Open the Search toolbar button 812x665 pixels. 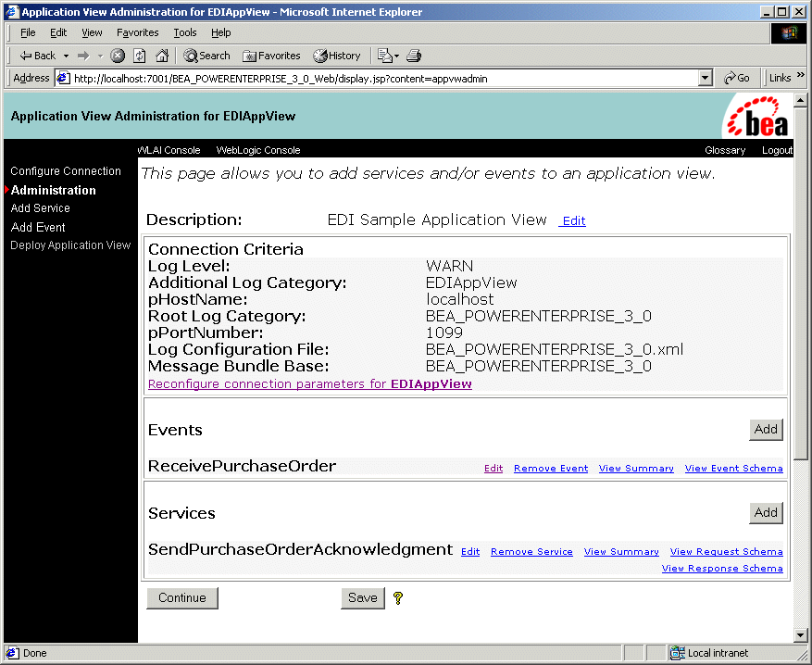(207, 56)
